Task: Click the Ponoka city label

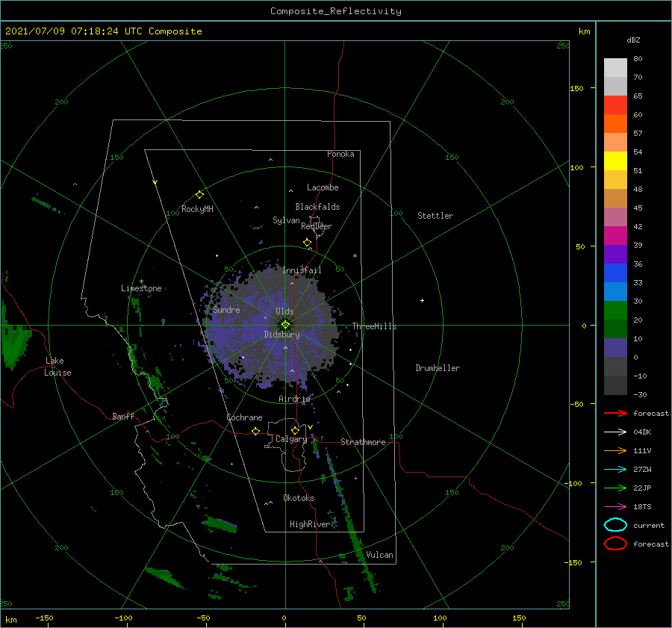Action: (340, 154)
